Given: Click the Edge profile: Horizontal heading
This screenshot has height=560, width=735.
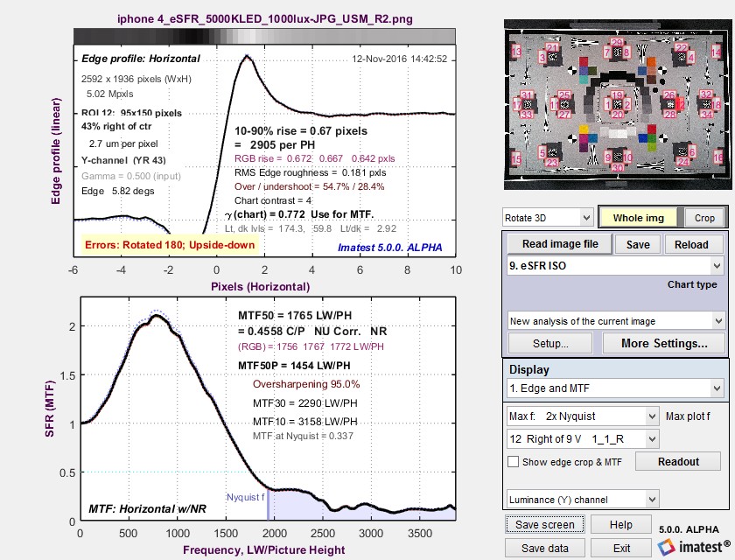Looking at the screenshot, I should 141,59.
